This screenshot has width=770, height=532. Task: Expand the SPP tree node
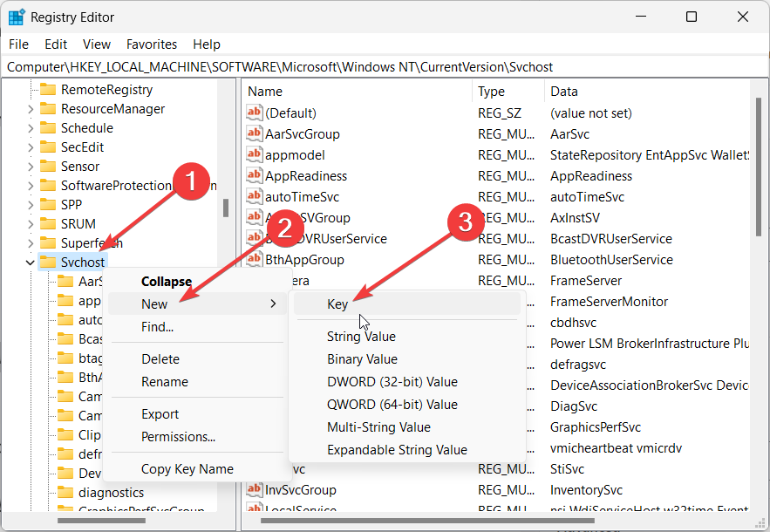[x=31, y=205]
